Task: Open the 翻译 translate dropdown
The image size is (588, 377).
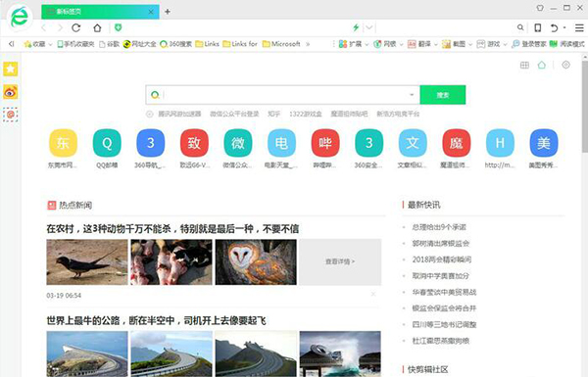Action: pos(422,44)
